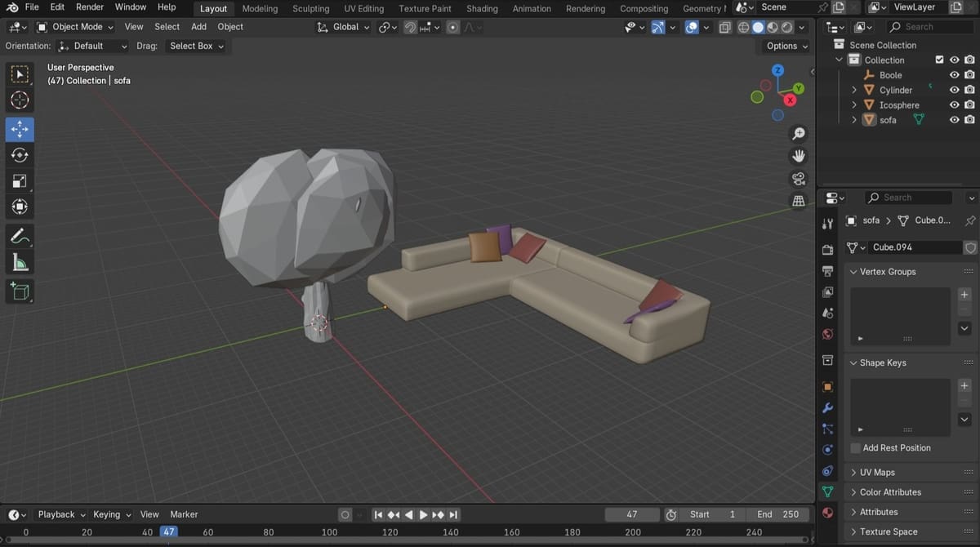Open the View Layer properties tab
The width and height of the screenshot is (980, 547).
pos(828,292)
